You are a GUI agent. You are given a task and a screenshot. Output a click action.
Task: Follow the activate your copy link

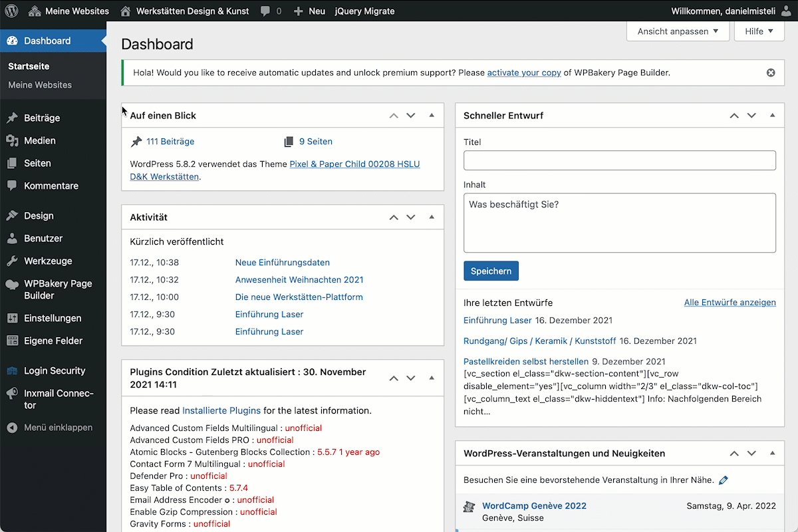pyautogui.click(x=524, y=72)
